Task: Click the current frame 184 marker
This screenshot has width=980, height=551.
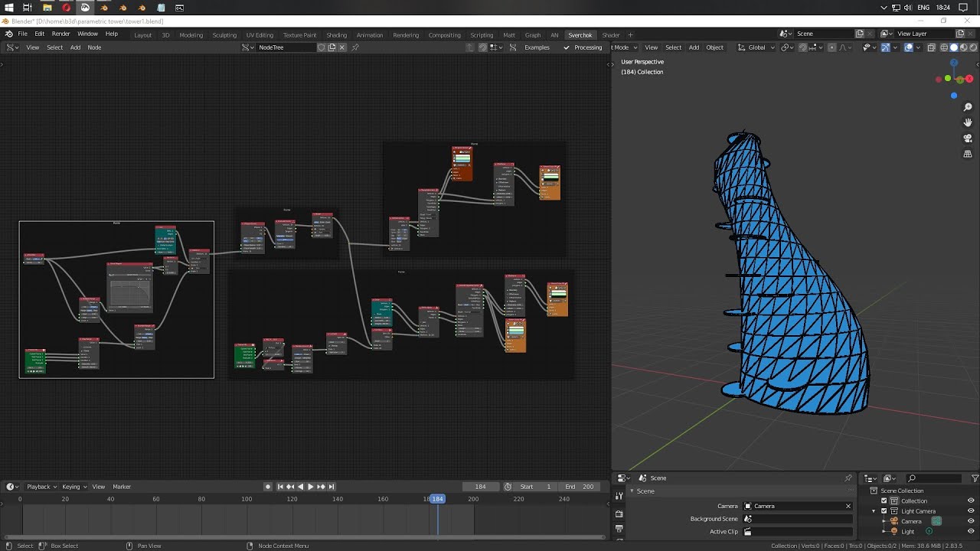Action: coord(437,499)
